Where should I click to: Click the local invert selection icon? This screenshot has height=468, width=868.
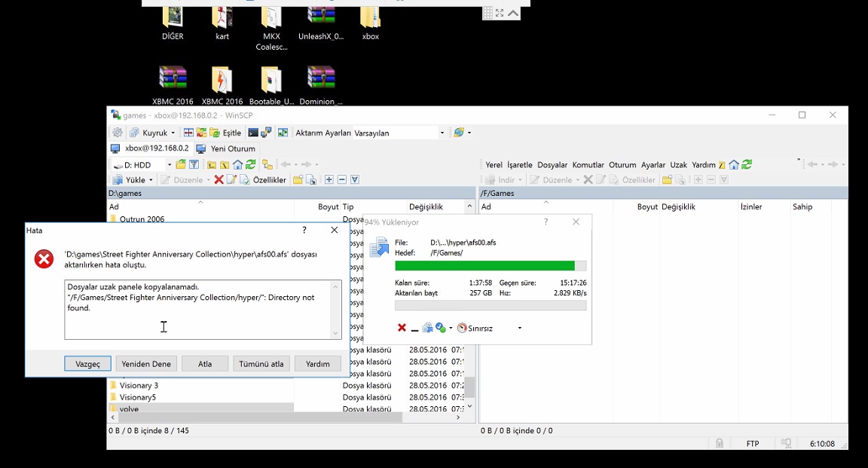click(x=355, y=179)
